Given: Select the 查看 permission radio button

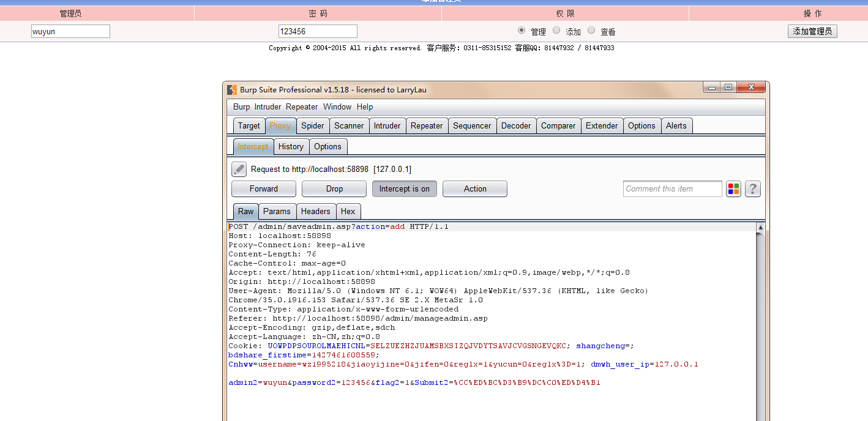Looking at the screenshot, I should (591, 30).
